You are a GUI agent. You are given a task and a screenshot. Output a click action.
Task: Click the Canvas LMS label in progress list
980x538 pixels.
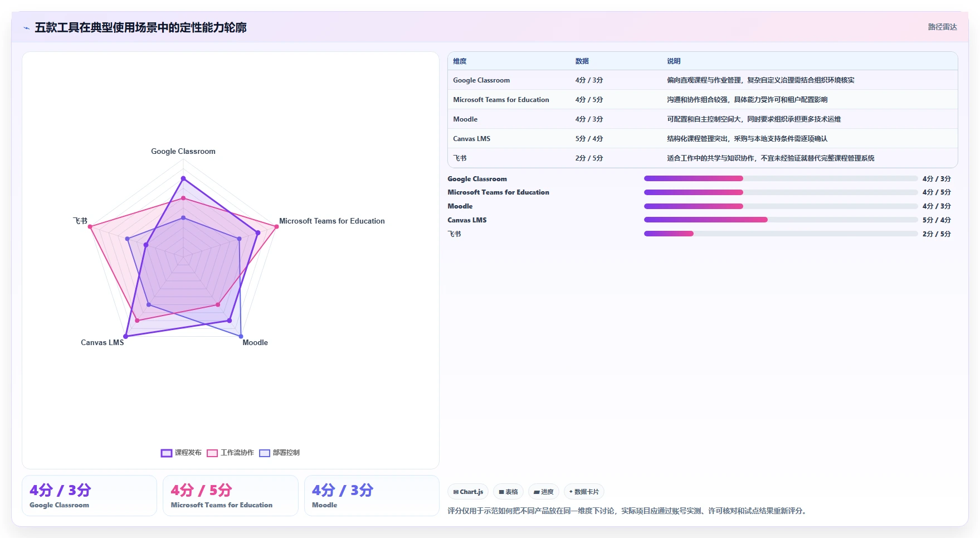click(x=467, y=220)
